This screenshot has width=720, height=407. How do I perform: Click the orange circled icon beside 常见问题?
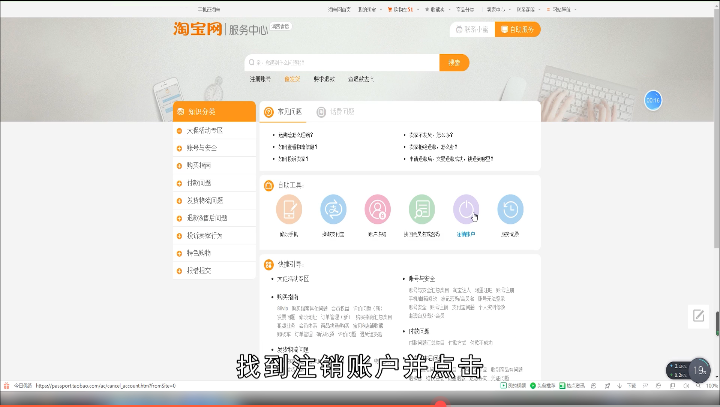click(x=269, y=112)
